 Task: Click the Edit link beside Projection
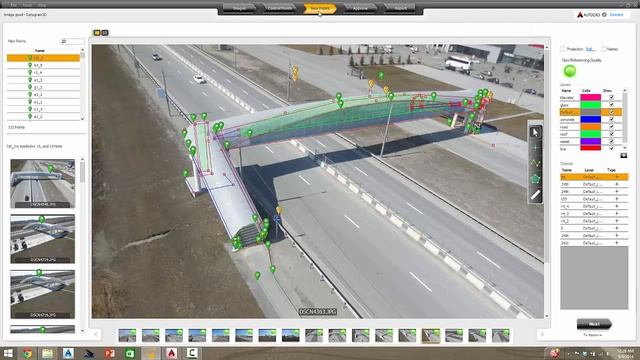coord(590,49)
